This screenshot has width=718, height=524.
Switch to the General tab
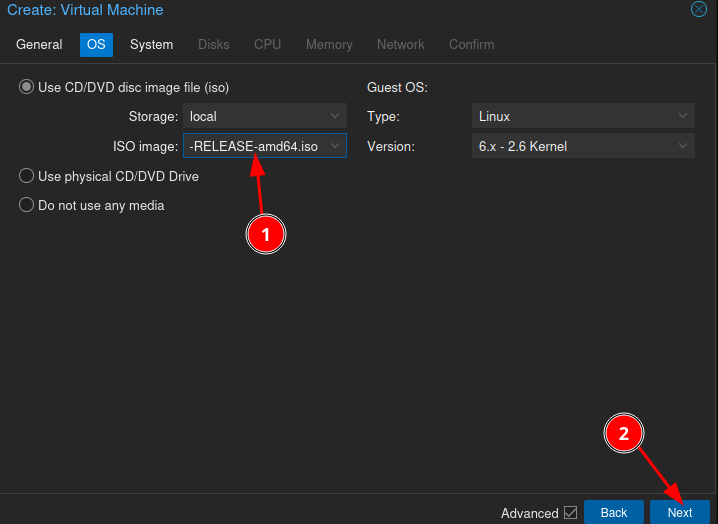click(x=39, y=45)
